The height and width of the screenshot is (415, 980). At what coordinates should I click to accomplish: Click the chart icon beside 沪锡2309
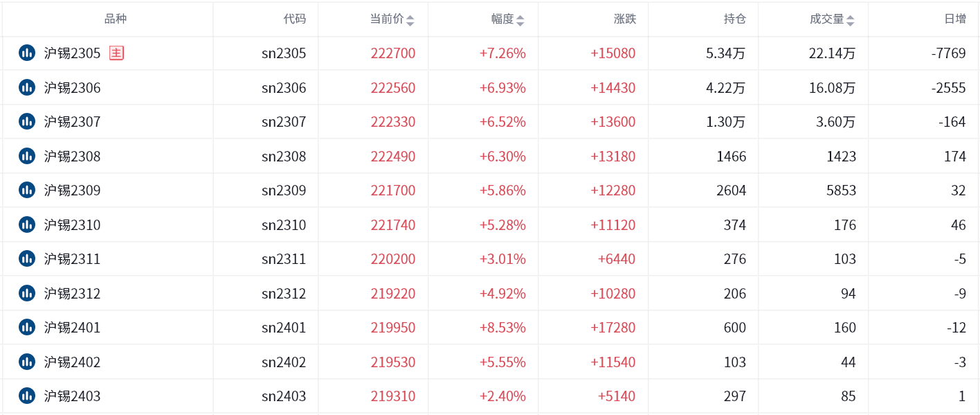pos(27,190)
